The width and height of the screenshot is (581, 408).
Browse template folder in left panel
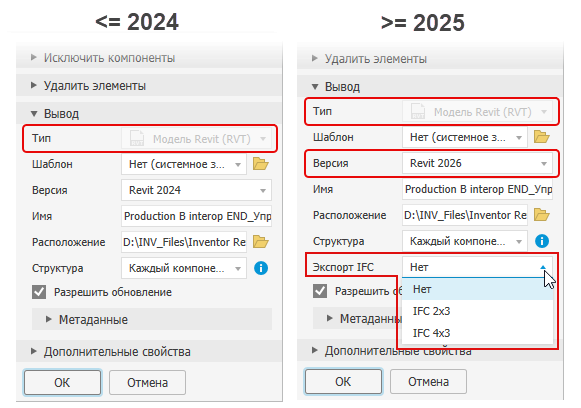click(x=260, y=164)
